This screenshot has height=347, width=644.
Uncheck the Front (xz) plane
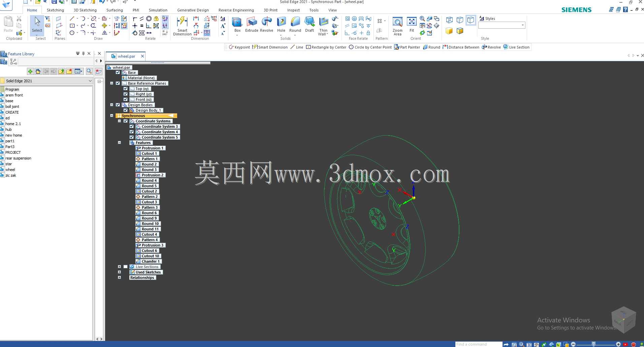125,99
